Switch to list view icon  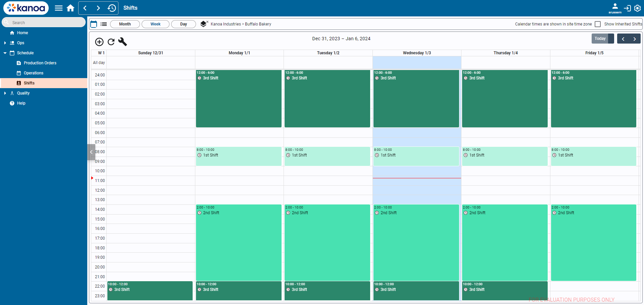(x=104, y=24)
